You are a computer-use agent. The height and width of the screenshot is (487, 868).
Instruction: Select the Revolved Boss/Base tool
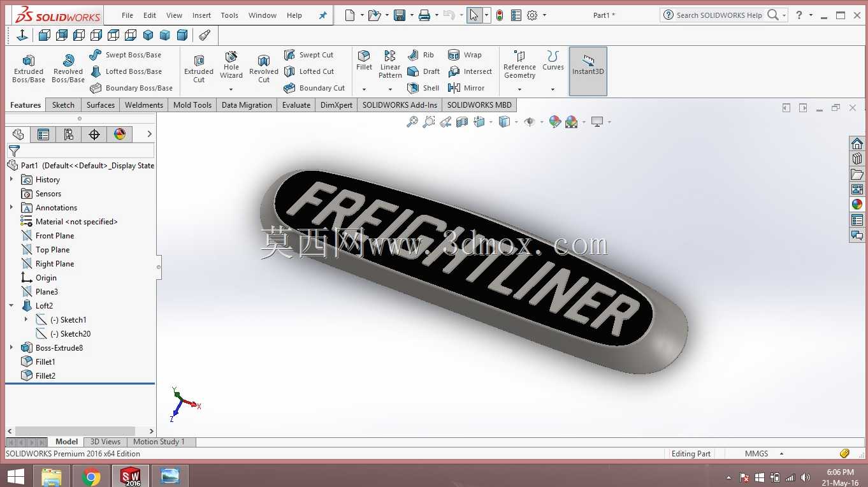click(x=68, y=68)
